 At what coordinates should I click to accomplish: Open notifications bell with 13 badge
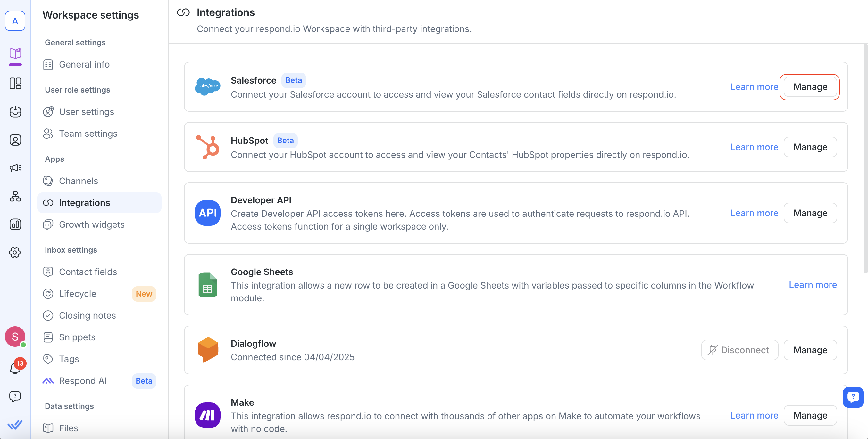(15, 368)
